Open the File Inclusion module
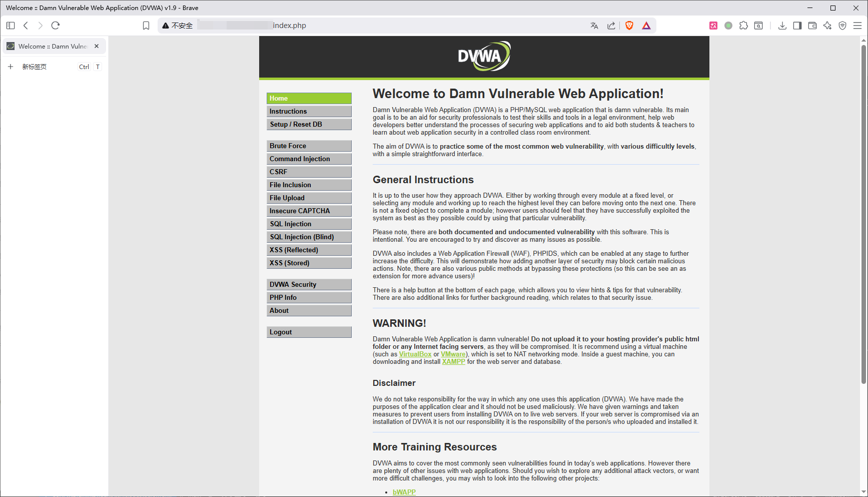This screenshot has width=868, height=497. pos(309,185)
